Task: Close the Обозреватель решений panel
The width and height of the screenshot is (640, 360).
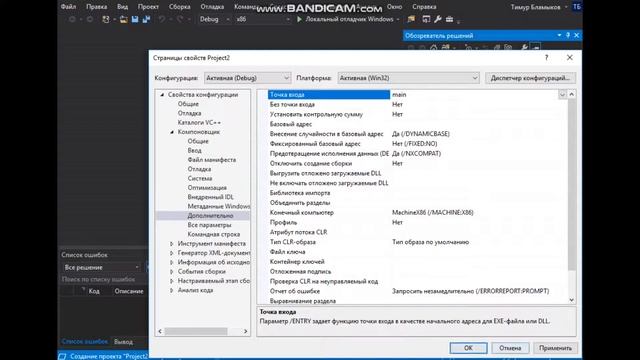Action: tap(576, 36)
